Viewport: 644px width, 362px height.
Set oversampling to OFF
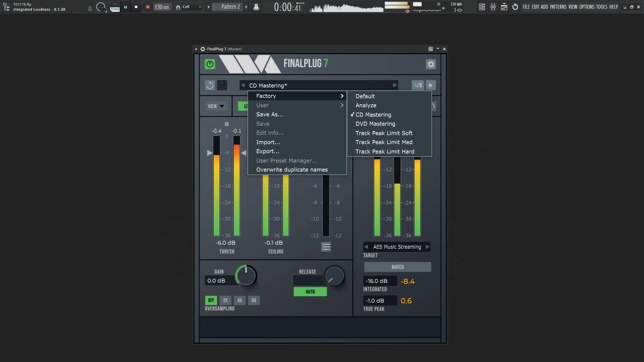coord(211,300)
